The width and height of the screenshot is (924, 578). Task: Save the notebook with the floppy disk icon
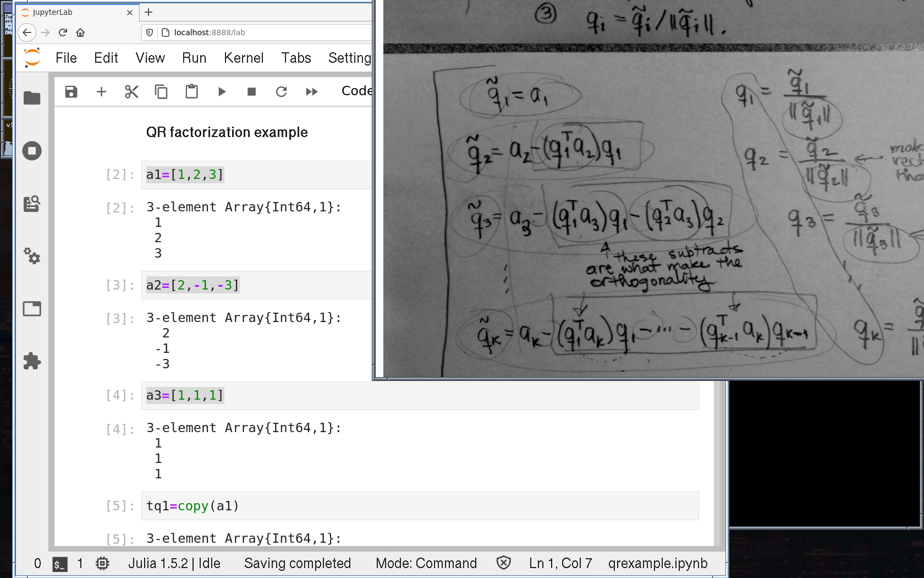point(71,91)
